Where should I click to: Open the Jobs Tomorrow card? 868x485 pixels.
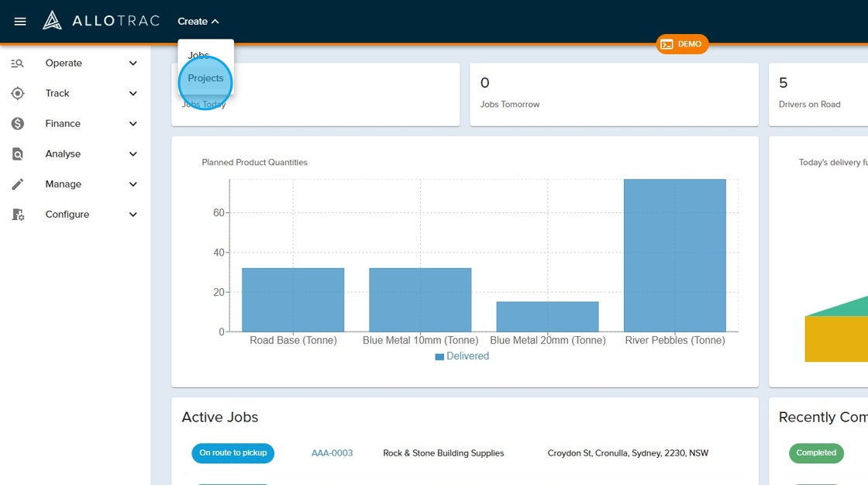click(x=614, y=94)
